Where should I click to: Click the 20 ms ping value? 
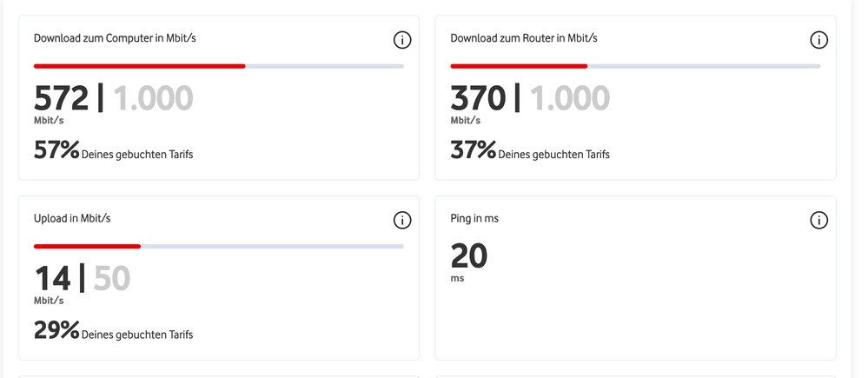(x=469, y=256)
